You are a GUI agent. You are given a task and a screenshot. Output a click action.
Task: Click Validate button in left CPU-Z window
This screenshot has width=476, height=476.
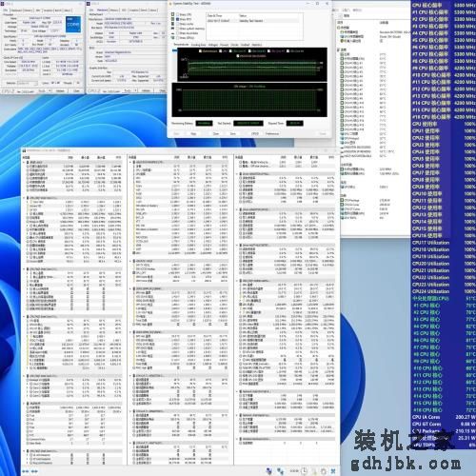tap(60, 90)
